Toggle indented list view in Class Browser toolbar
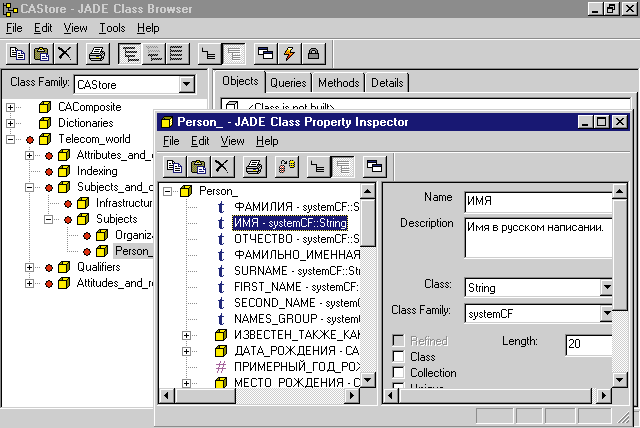 click(x=233, y=54)
